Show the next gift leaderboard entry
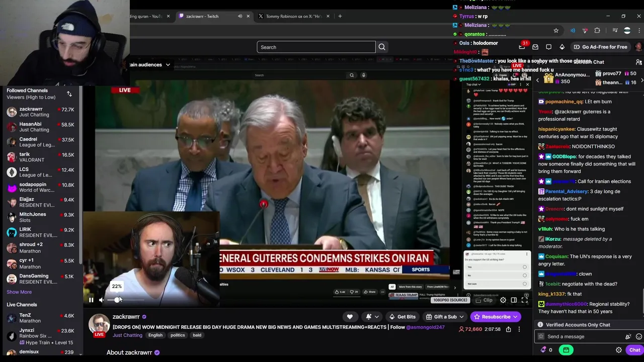Image resolution: width=644 pixels, height=362 pixels. 641,80
